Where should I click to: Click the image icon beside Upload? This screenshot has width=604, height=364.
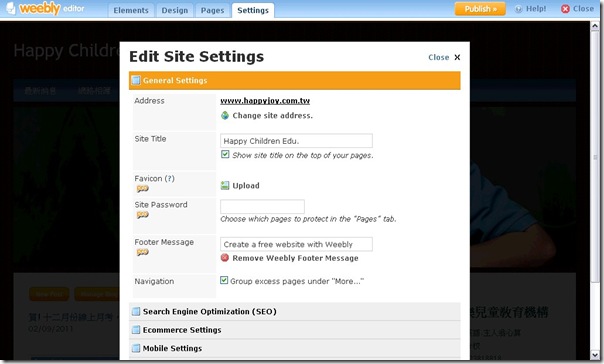coord(225,186)
